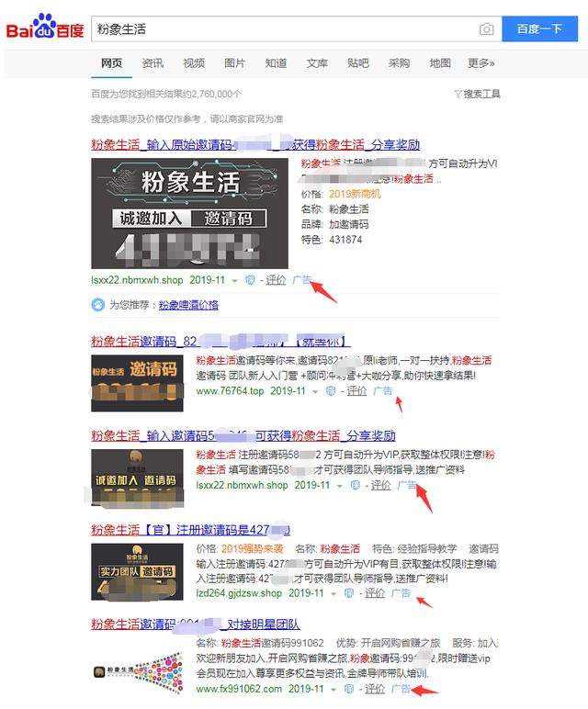Click the www.fx991062.com URL
Image resolution: width=588 pixels, height=709 pixels.
[239, 689]
